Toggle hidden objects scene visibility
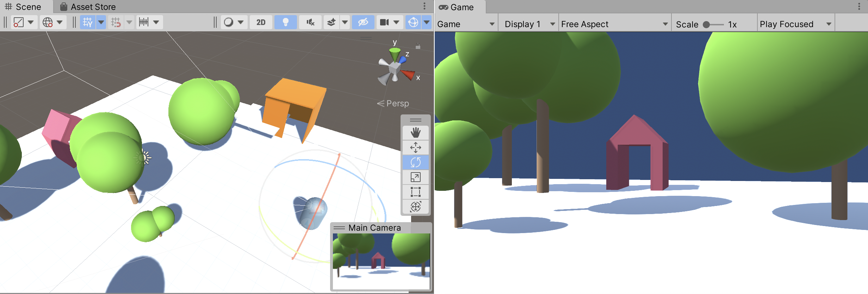Screen dimensions: 868x294 pos(363,22)
